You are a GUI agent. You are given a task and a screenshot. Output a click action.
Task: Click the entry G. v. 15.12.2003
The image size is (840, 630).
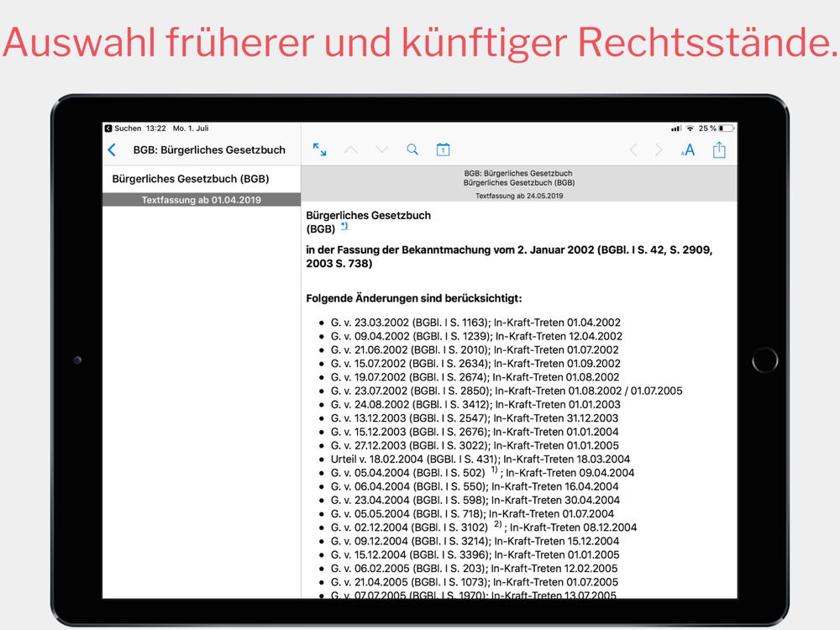[474, 432]
